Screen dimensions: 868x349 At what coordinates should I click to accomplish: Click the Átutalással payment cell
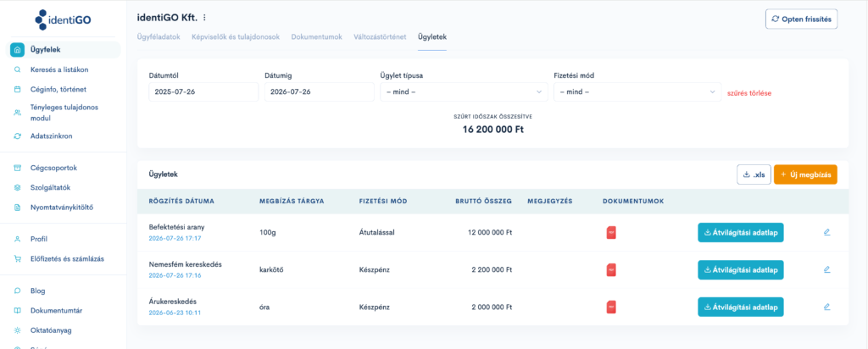377,232
